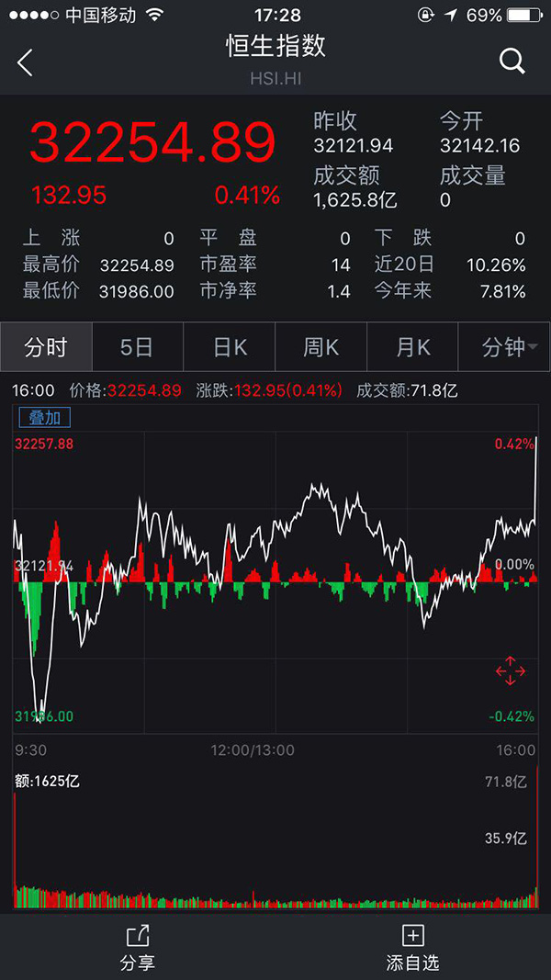Tap the 额:1625亿 volume label
The height and width of the screenshot is (980, 551).
point(48,782)
